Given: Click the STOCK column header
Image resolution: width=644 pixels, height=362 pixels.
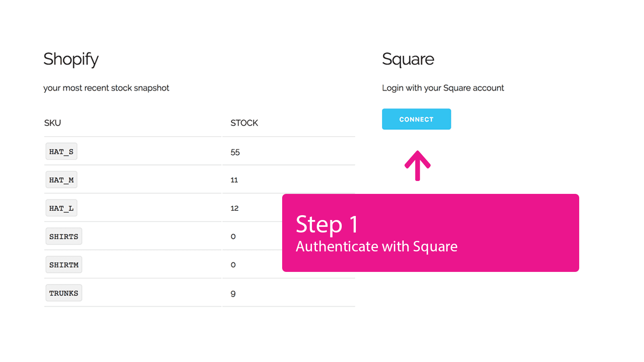Looking at the screenshot, I should point(244,123).
